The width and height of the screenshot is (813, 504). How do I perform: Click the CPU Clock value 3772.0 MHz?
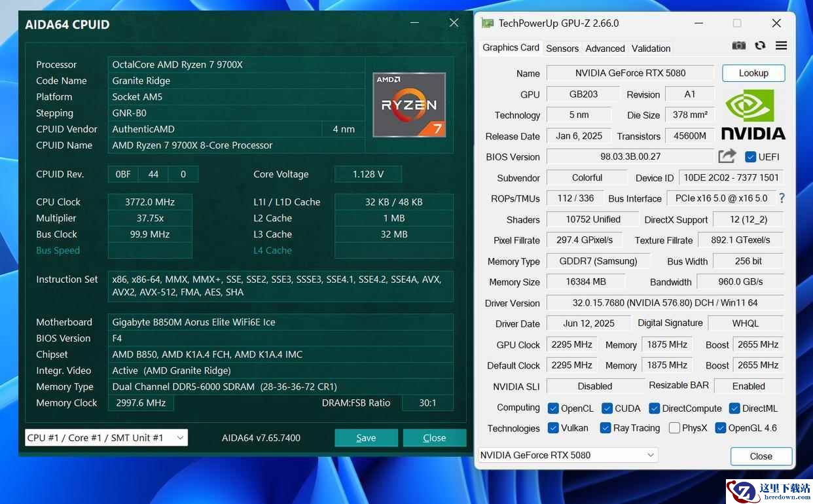(150, 202)
